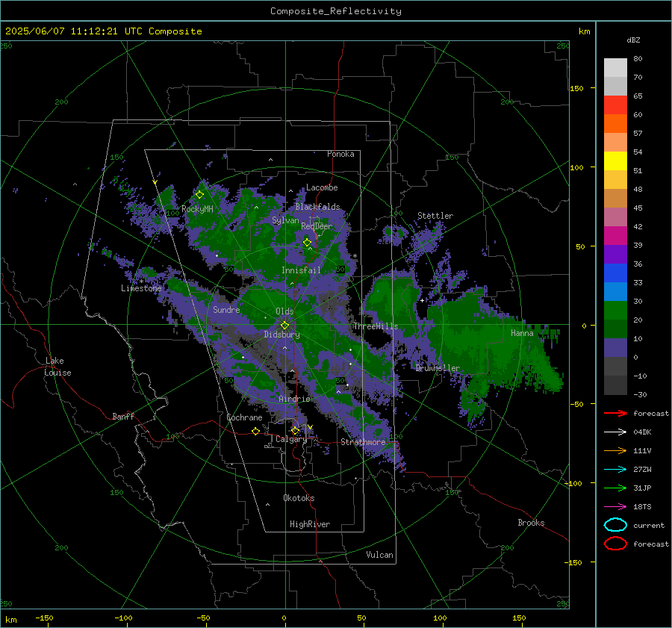
Task: Click the Olds town label
Action: tap(284, 311)
